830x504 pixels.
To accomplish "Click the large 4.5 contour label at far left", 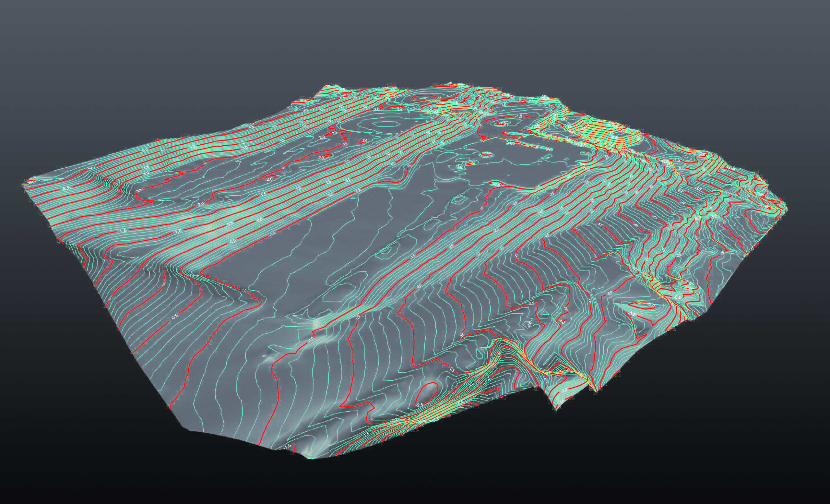I will coord(67,188).
